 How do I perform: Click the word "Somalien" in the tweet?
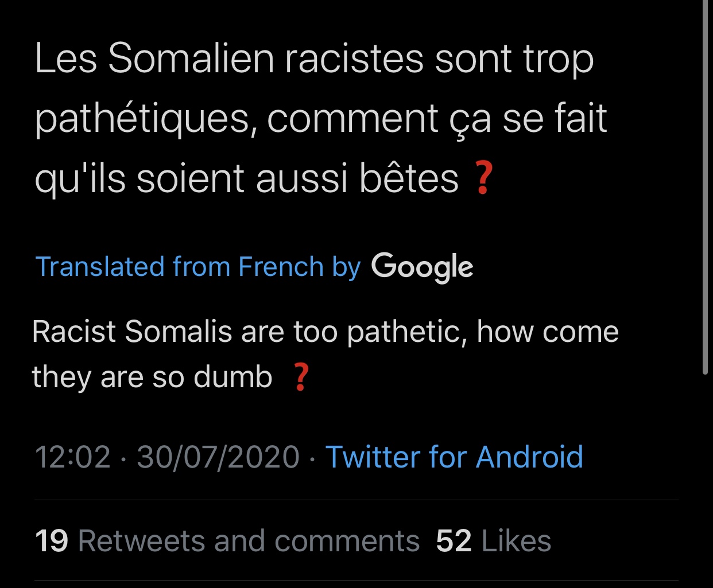tap(191, 59)
